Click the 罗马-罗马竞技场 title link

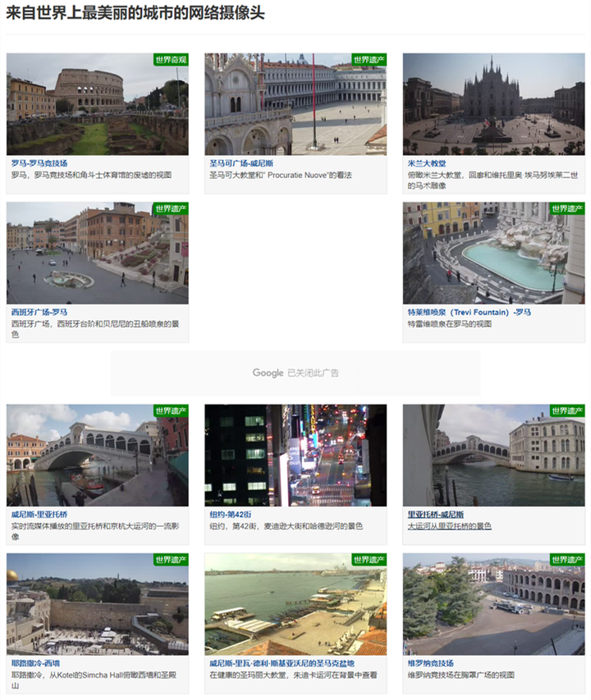click(39, 163)
